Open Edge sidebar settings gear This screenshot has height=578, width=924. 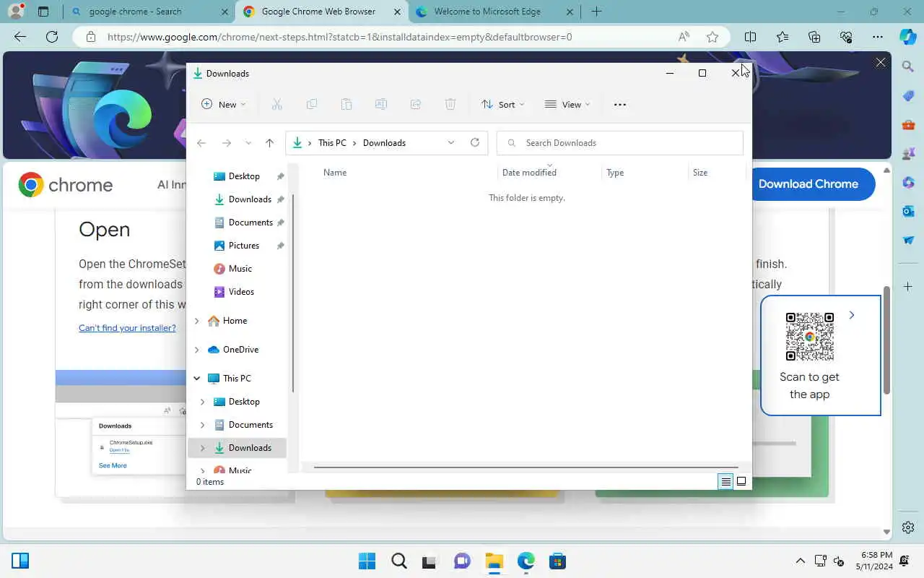click(908, 527)
